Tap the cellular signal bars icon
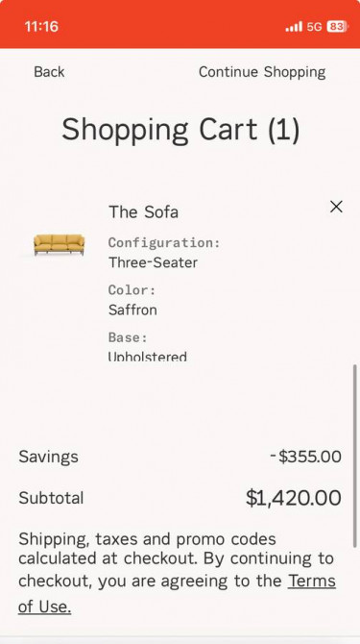The width and height of the screenshot is (360, 644). pyautogui.click(x=294, y=27)
